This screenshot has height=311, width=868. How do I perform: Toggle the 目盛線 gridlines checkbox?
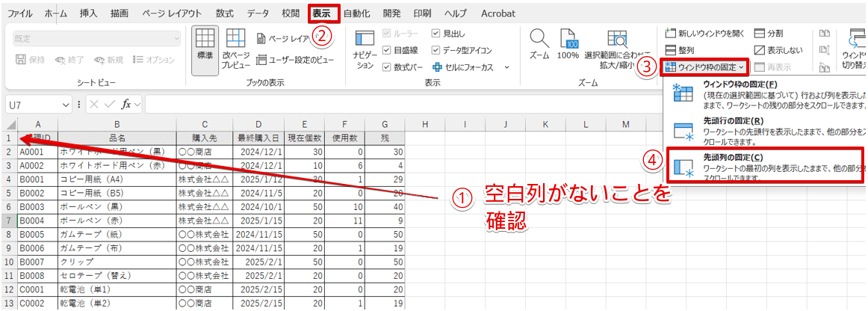[x=387, y=50]
